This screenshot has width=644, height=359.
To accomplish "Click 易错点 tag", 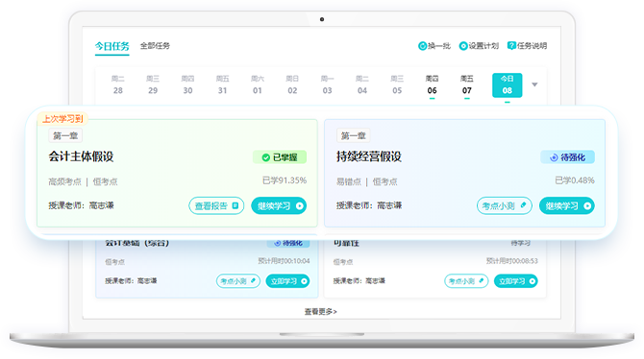I will [x=349, y=181].
